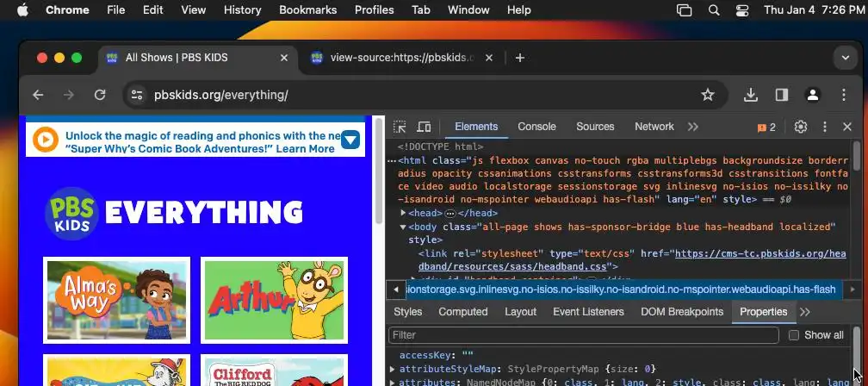Expand the head element node
The image size is (868, 386).
click(x=404, y=213)
